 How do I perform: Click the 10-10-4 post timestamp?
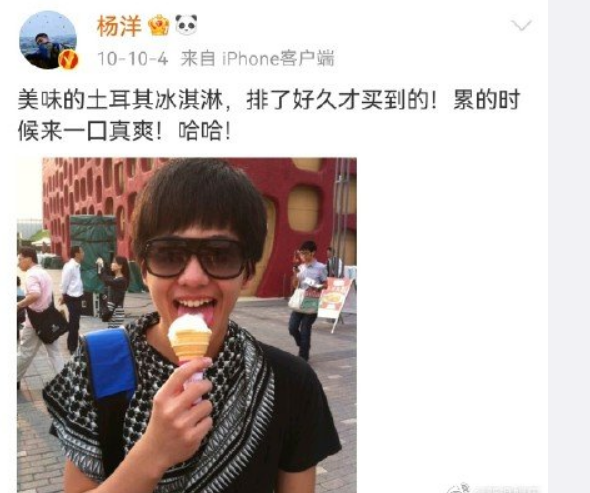(132, 59)
